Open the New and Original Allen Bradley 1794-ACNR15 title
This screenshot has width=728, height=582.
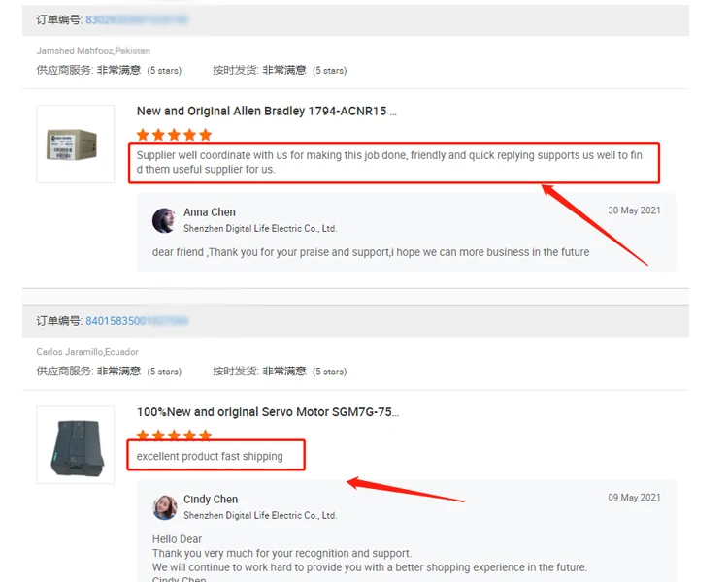click(x=267, y=112)
